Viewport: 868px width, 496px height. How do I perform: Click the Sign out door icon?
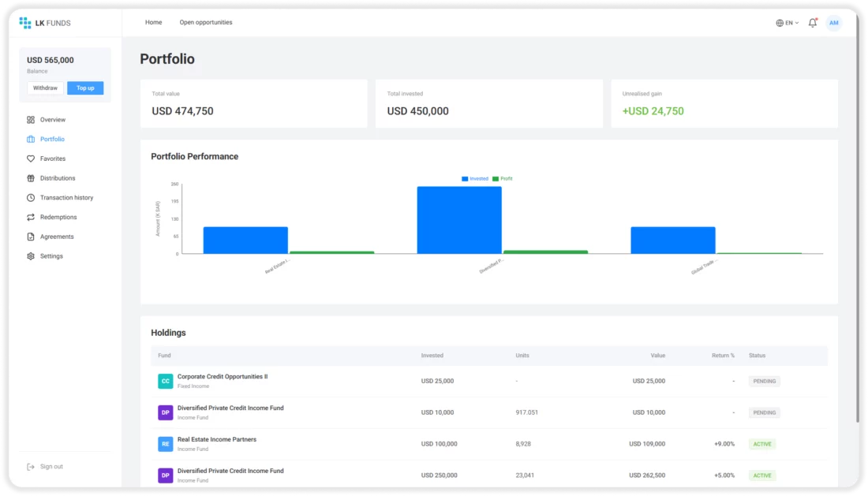(x=31, y=467)
